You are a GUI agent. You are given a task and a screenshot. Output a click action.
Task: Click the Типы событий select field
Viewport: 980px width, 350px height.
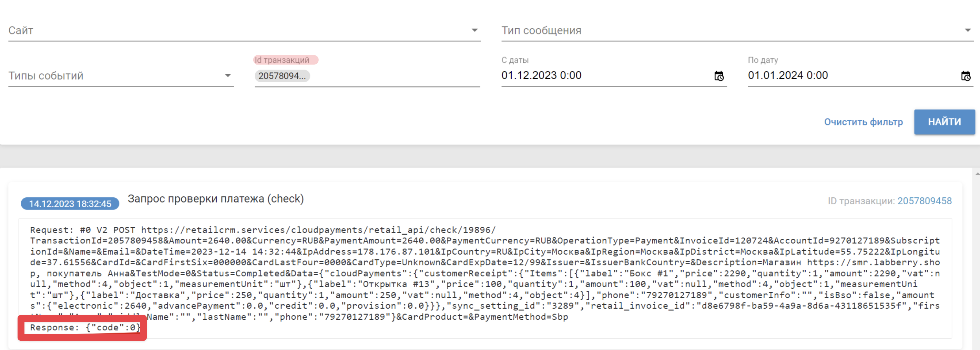(121, 76)
